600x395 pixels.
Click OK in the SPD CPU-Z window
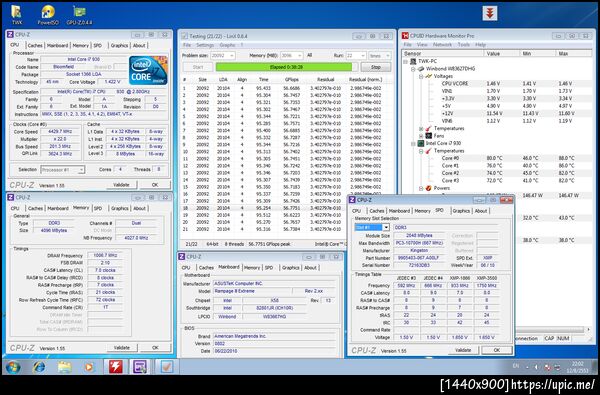pos(497,350)
